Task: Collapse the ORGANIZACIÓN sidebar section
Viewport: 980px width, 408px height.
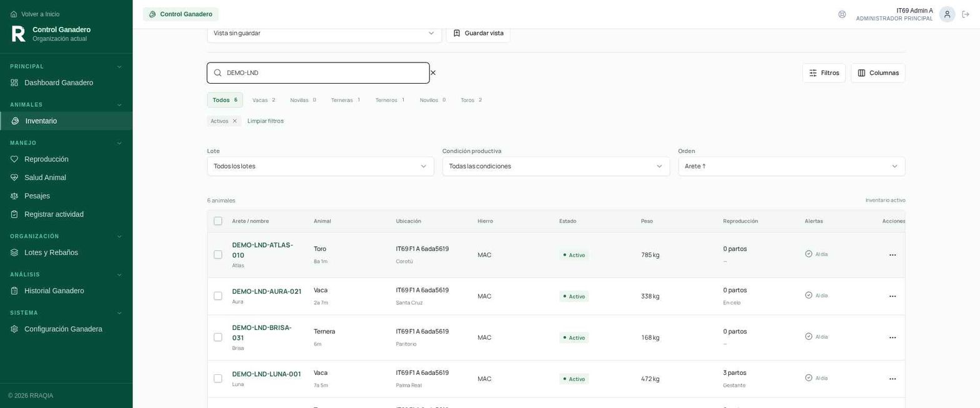Action: (x=119, y=237)
